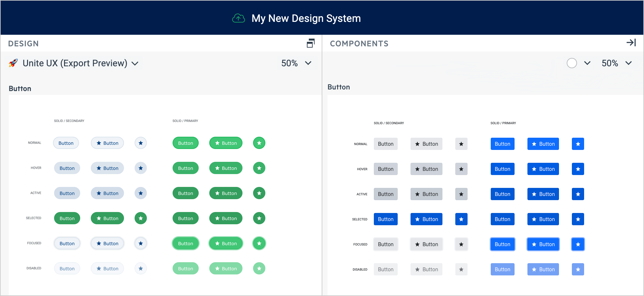Click the Components disabled primary star Button

pyautogui.click(x=543, y=270)
